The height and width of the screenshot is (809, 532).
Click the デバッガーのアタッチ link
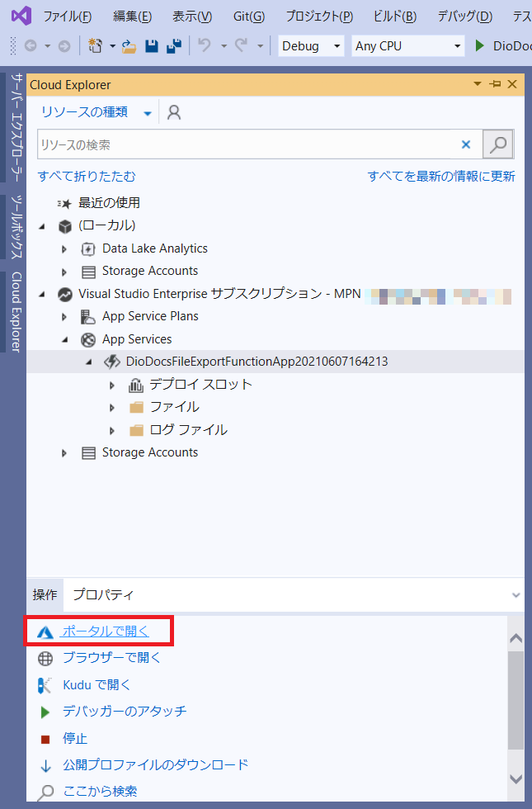pyautogui.click(x=125, y=711)
